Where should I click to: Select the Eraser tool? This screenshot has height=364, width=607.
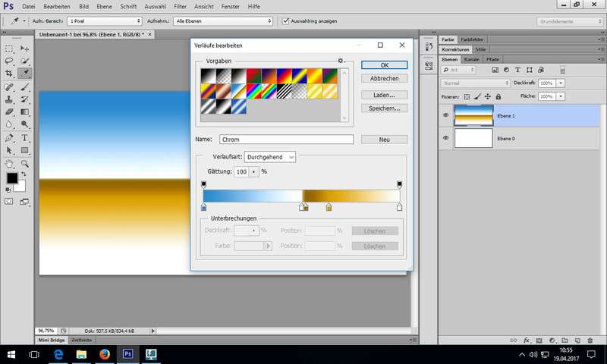point(9,112)
